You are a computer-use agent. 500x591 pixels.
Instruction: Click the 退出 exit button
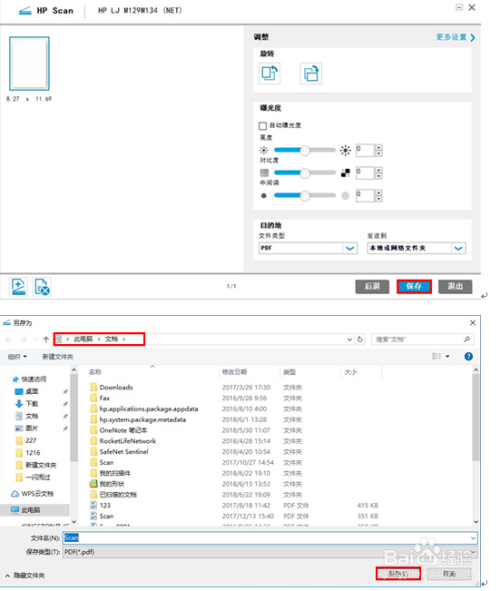point(455,286)
